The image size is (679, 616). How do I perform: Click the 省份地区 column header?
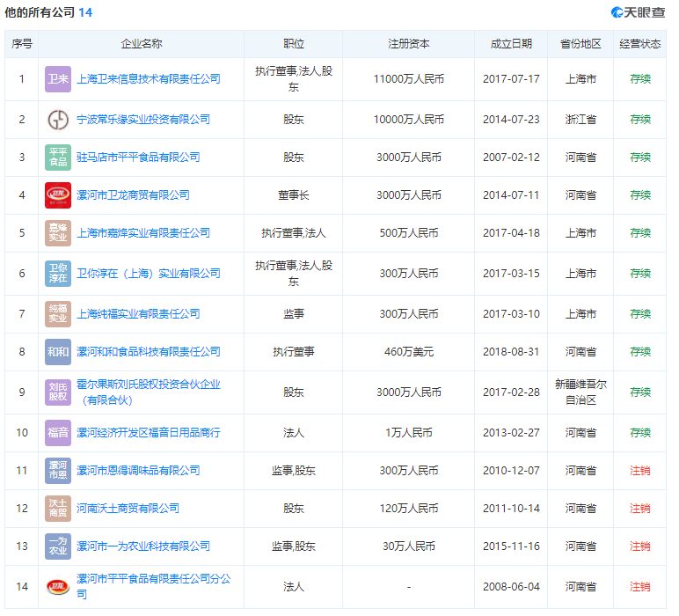[580, 44]
